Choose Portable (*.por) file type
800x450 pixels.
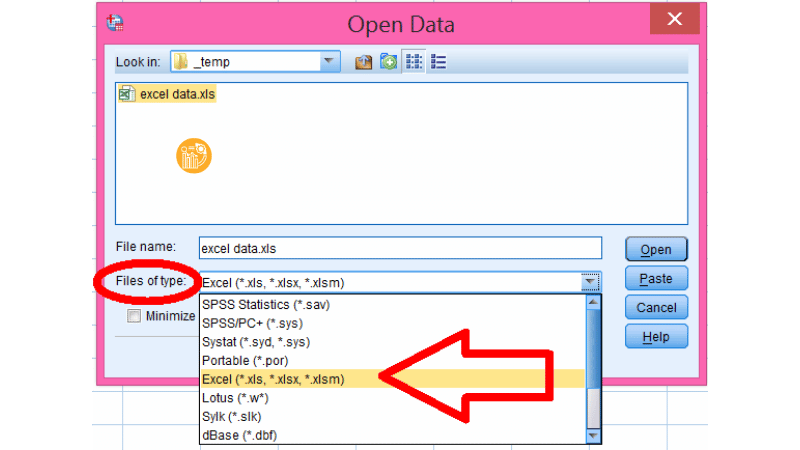(x=393, y=361)
